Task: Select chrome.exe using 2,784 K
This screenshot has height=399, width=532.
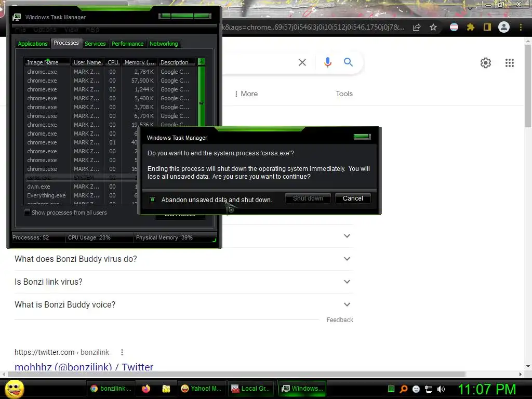Action: tap(110, 72)
